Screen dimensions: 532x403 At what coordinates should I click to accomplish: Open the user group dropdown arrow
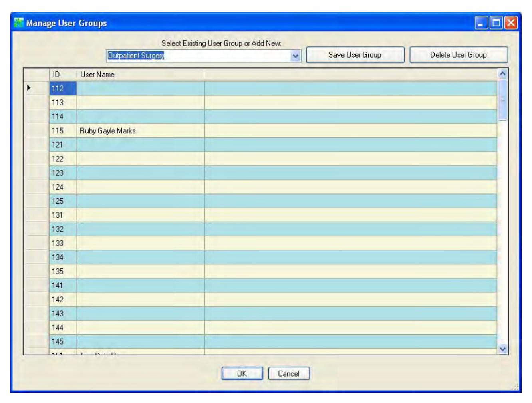point(296,56)
